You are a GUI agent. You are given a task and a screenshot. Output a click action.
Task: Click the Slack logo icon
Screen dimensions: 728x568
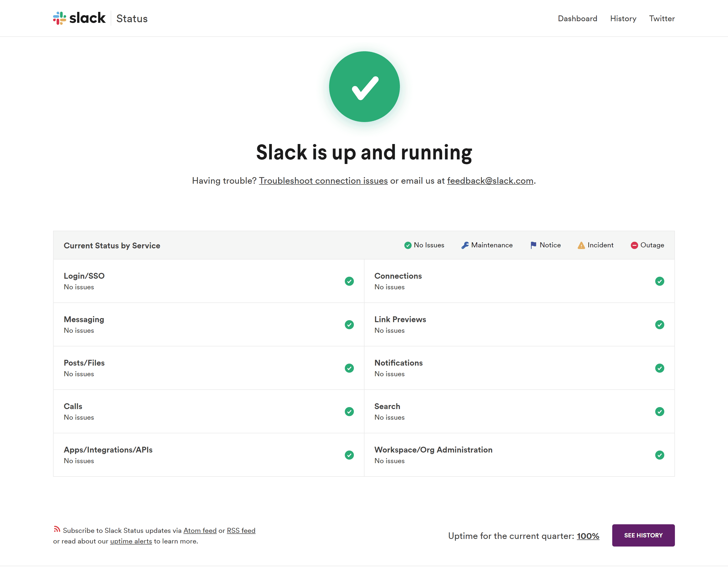click(x=60, y=18)
